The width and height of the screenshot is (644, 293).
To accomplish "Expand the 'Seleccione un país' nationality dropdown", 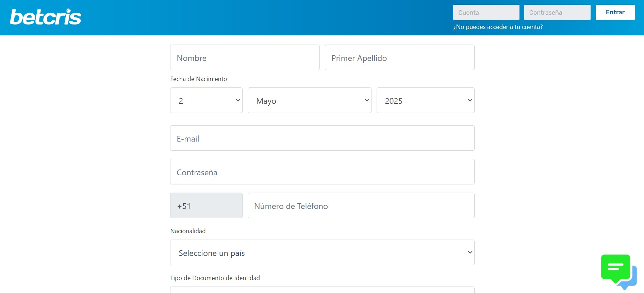I will 322,253.
